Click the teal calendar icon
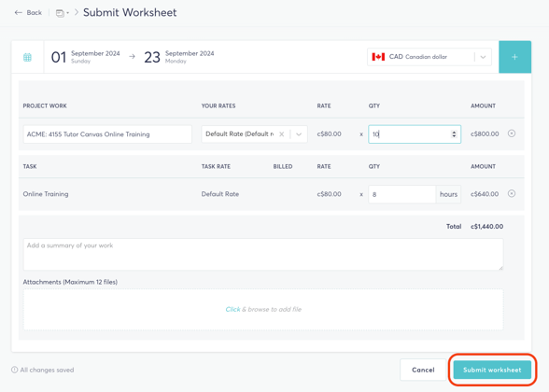This screenshot has height=392, width=549. (27, 57)
